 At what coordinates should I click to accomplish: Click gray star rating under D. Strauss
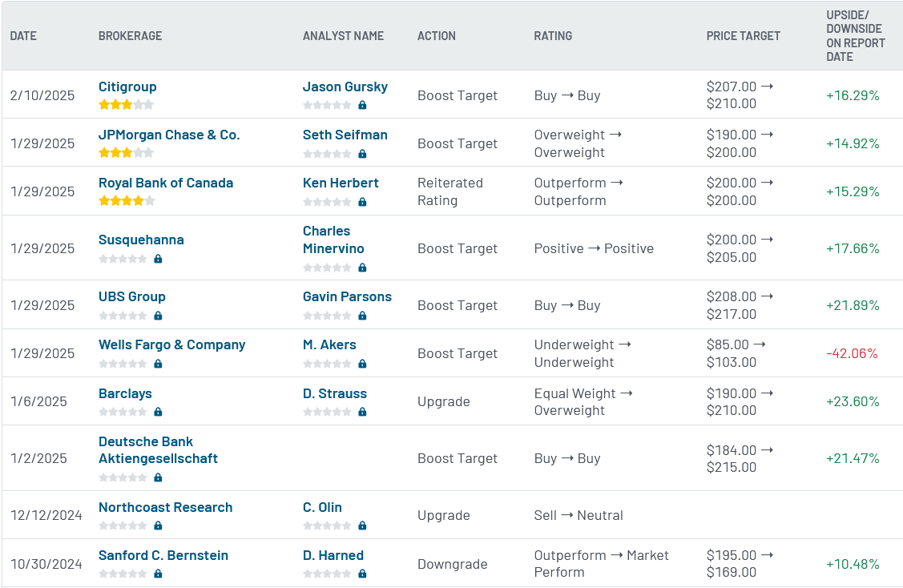point(327,412)
